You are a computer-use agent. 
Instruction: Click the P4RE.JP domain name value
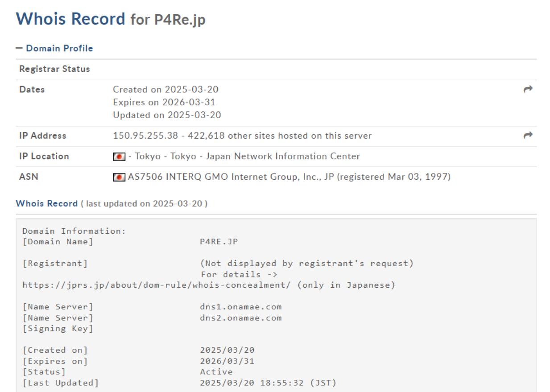[x=219, y=242]
